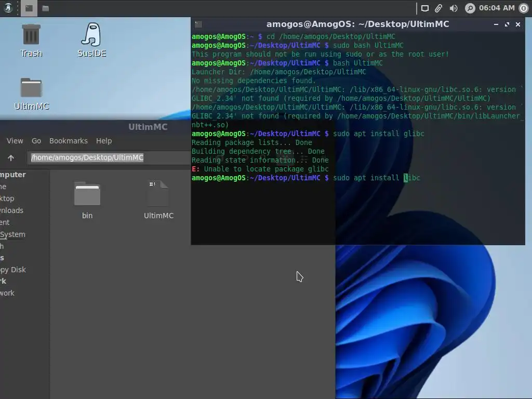Click 'Unable to locate package glibc' line
The image size is (532, 399).
pyautogui.click(x=260, y=169)
